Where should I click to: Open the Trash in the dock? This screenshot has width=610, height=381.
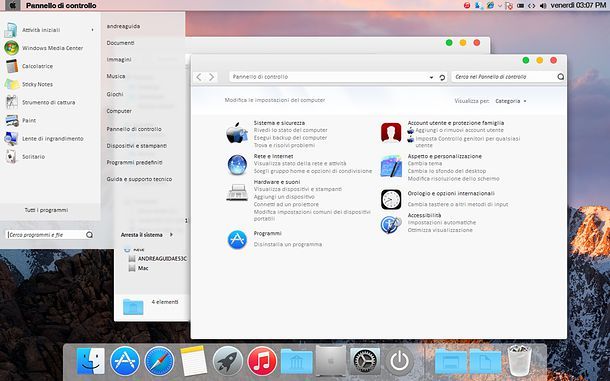point(519,361)
